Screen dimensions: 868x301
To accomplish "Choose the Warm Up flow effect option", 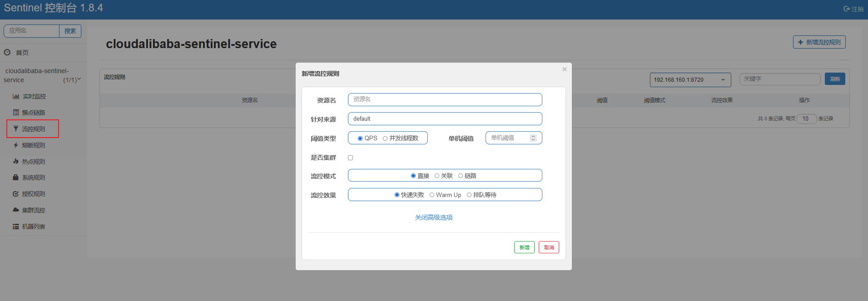I will (432, 195).
